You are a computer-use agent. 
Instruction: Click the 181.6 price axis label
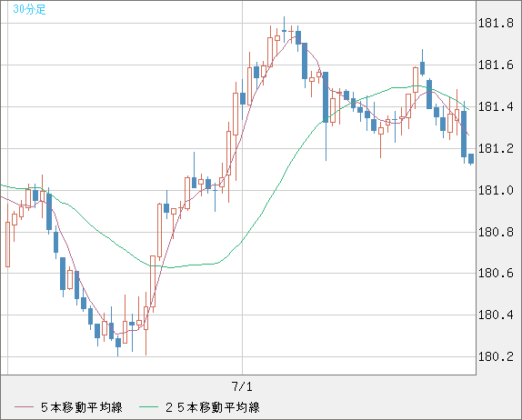pyautogui.click(x=496, y=65)
